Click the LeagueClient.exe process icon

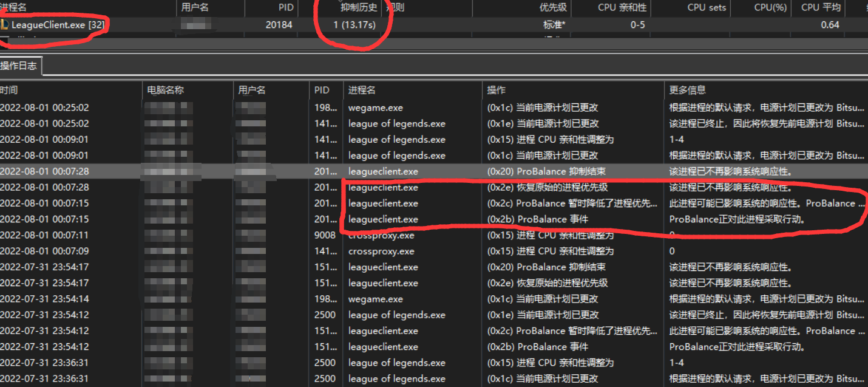pyautogui.click(x=5, y=25)
